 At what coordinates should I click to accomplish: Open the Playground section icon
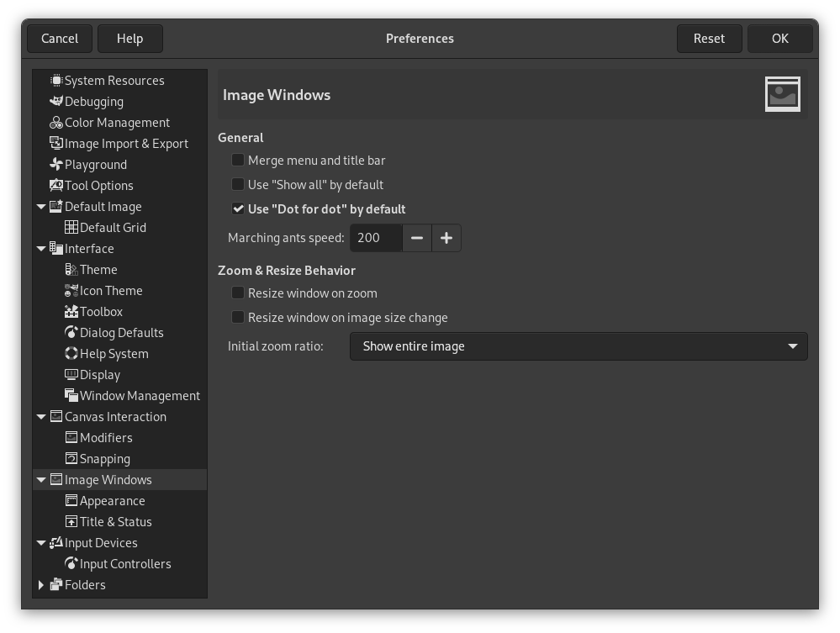(55, 164)
